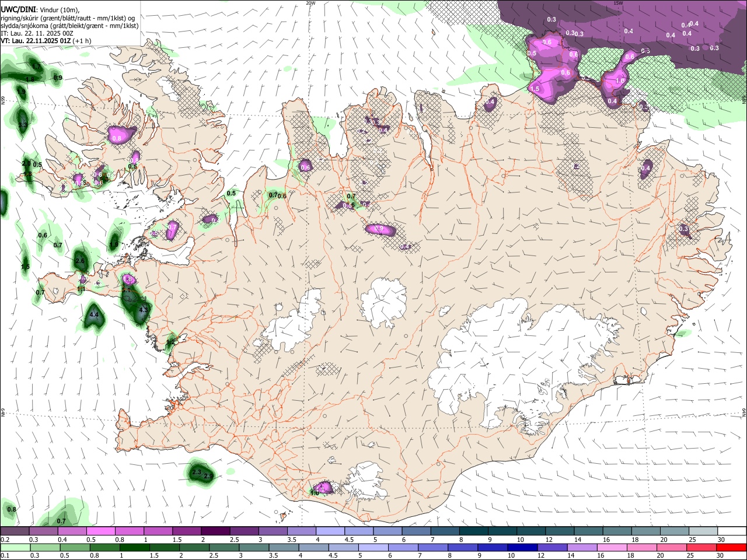Screen dimensions: 747x560
Task: Click the '15W' longitude label
Action: [x=618, y=3]
